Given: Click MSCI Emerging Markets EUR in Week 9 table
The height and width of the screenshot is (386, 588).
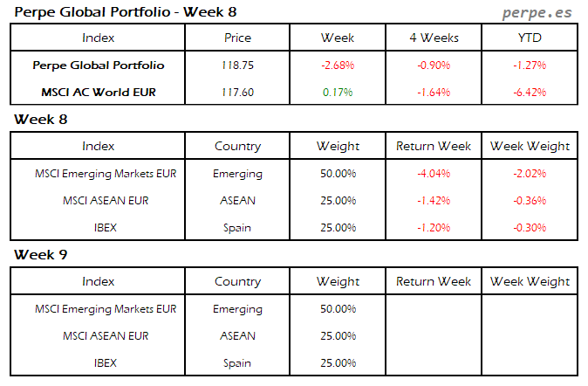Looking at the screenshot, I should (106, 309).
